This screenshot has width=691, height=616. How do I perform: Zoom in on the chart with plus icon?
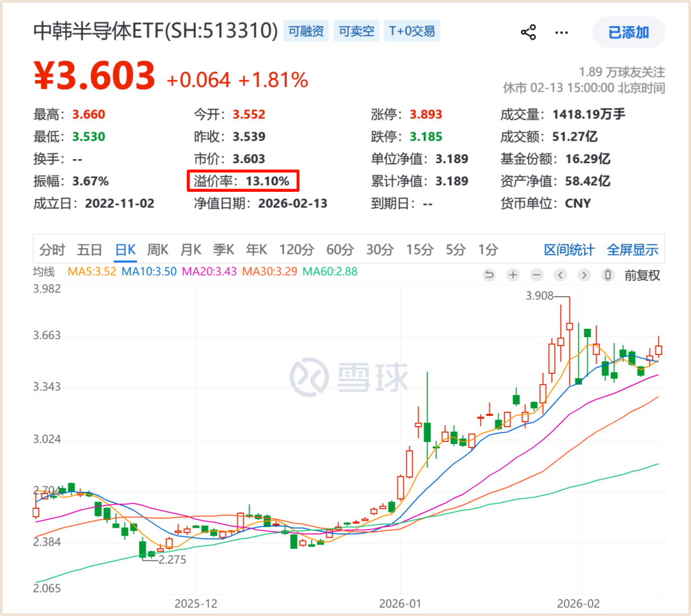coord(512,274)
